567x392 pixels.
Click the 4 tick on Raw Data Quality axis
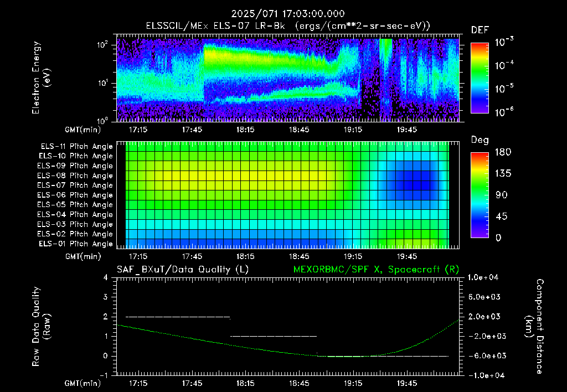pos(105,277)
